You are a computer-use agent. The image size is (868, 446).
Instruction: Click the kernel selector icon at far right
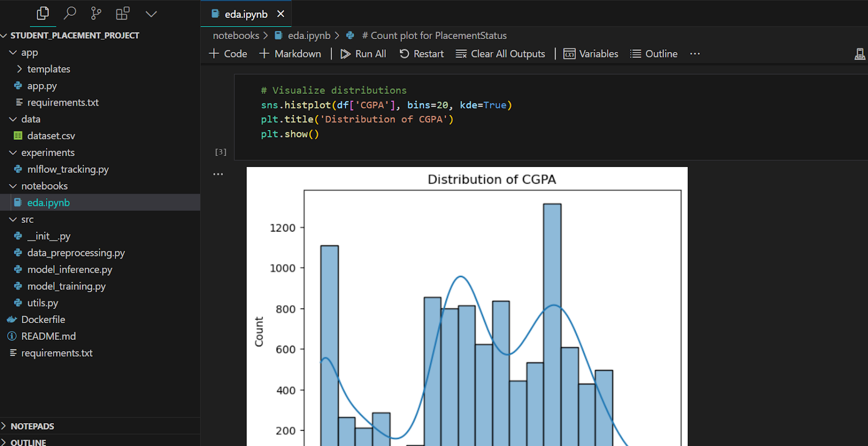(x=860, y=54)
